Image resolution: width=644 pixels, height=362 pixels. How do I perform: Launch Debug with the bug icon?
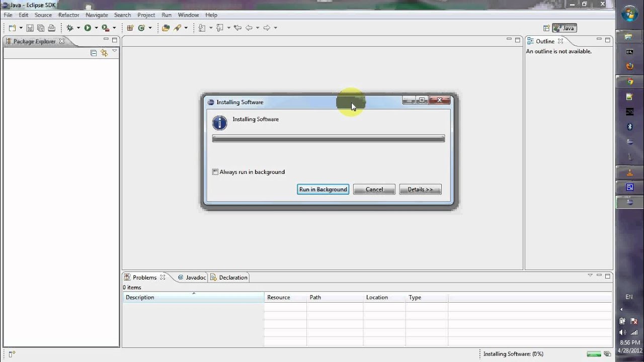pyautogui.click(x=70, y=28)
